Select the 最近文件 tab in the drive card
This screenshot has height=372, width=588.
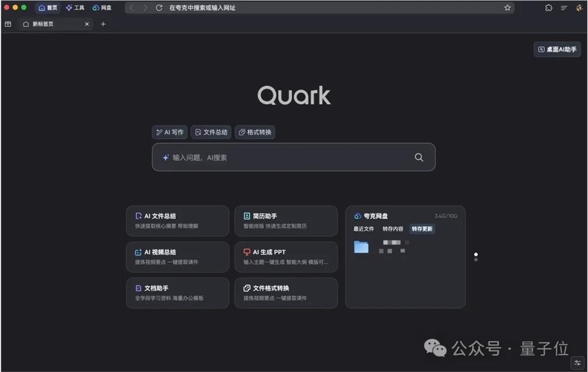[364, 229]
